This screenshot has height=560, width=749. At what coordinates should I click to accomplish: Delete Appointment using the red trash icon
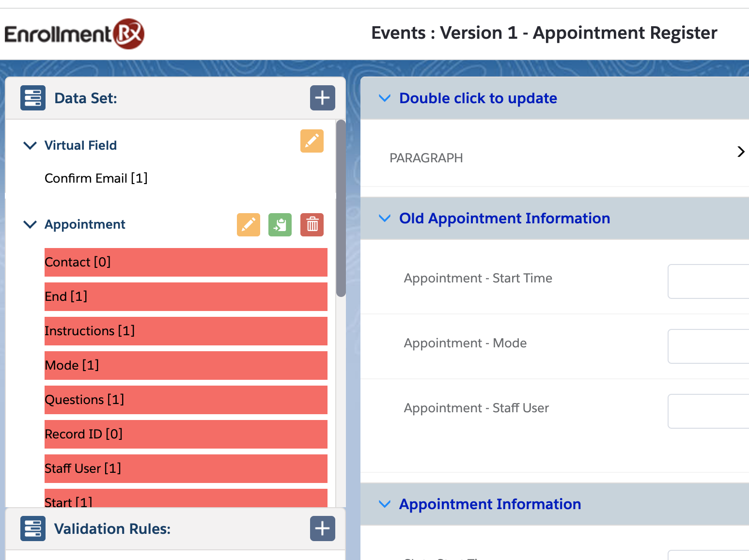[x=312, y=225]
